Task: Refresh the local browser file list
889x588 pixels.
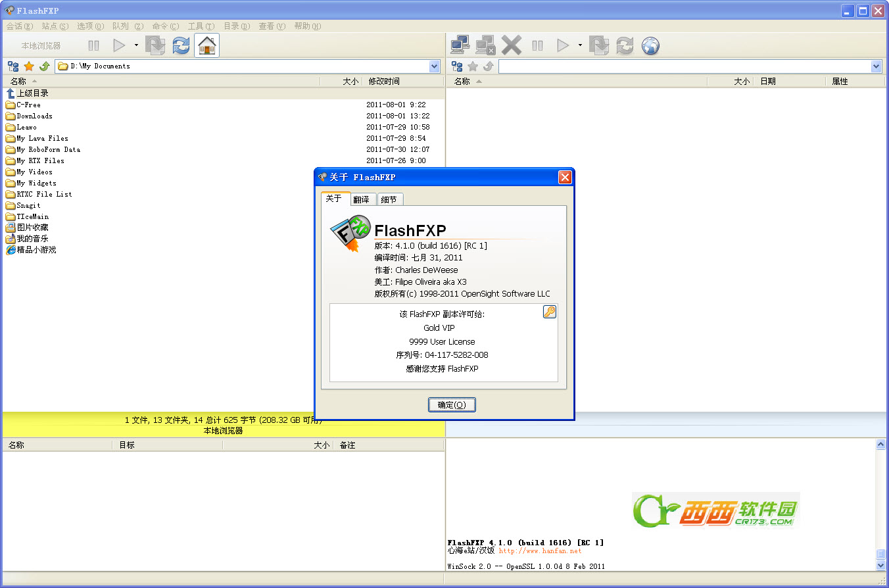Action: (181, 45)
